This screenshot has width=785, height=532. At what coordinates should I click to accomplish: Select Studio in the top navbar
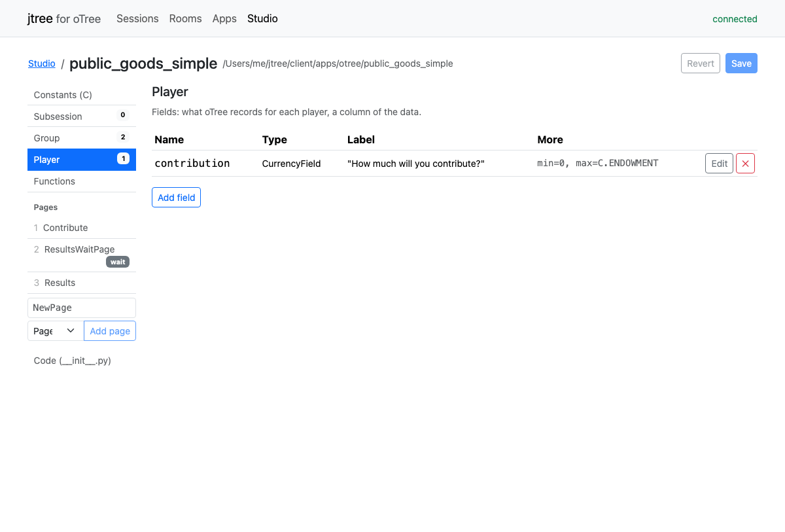click(x=262, y=18)
